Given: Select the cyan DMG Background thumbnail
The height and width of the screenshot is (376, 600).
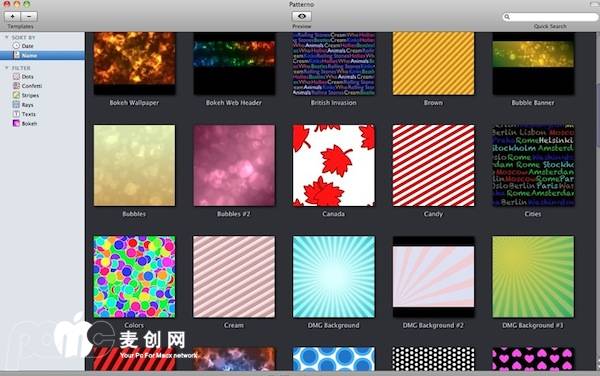Looking at the screenshot, I should pos(334,277).
